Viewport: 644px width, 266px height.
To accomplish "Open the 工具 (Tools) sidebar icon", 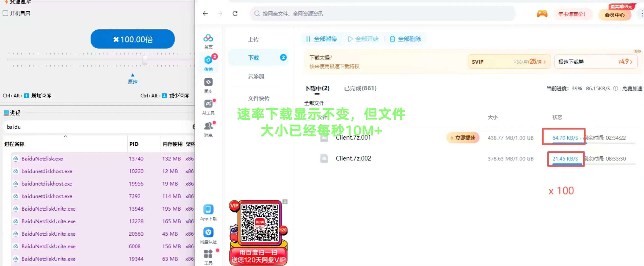I will tap(208, 255).
